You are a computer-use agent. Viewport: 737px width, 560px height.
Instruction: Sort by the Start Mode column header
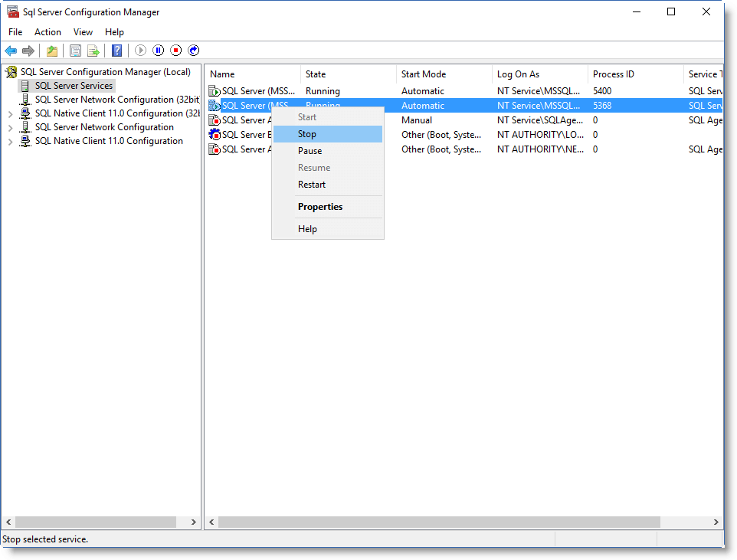coord(424,74)
